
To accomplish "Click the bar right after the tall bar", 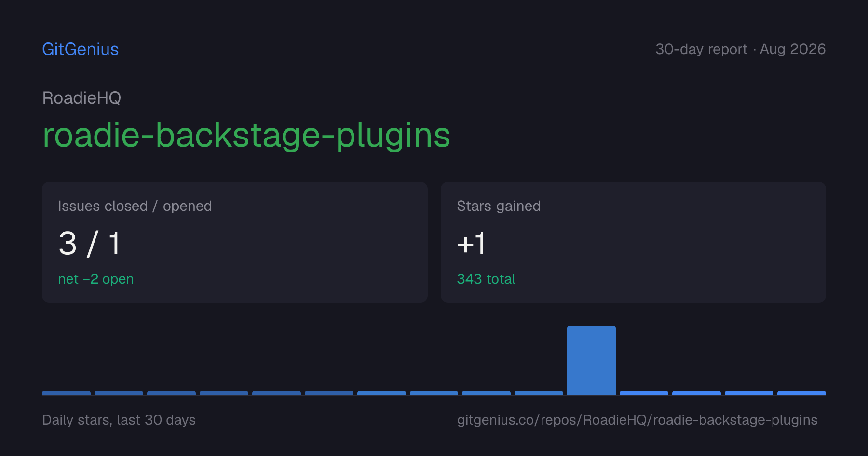I will (644, 393).
